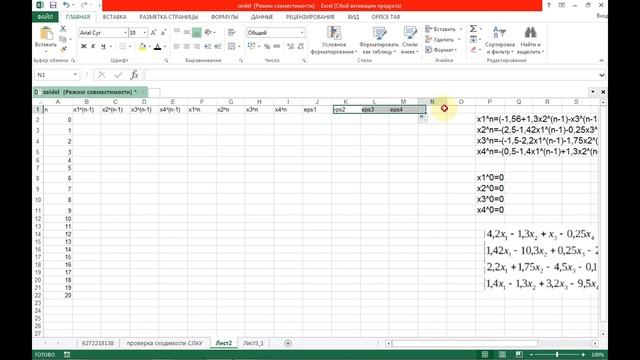Click the Increase Decimal icon

pyautogui.click(x=291, y=47)
